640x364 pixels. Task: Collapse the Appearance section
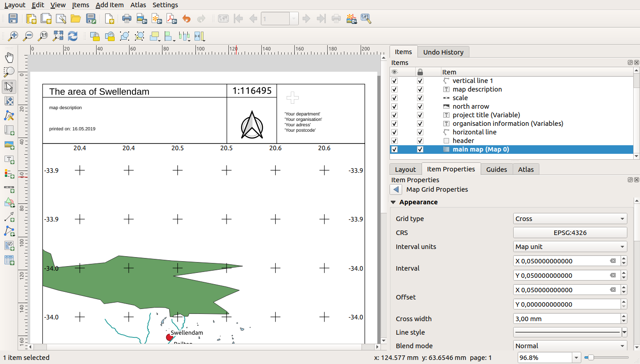click(x=394, y=202)
